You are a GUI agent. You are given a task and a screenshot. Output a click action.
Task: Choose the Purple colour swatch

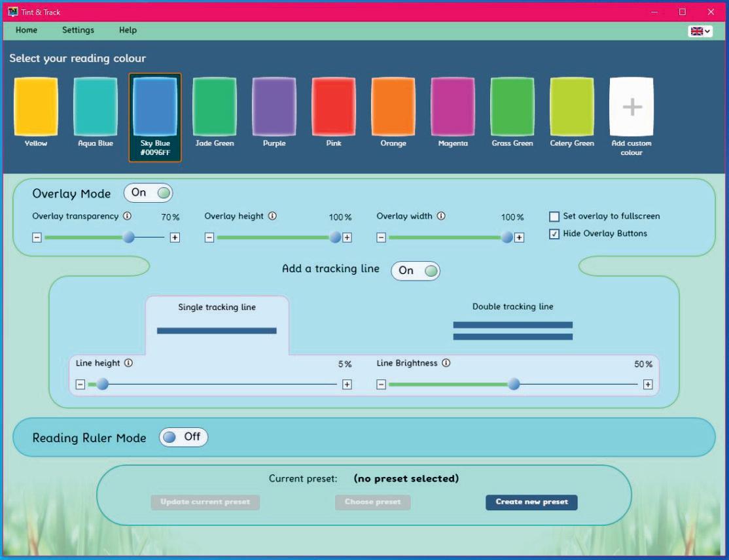274,107
